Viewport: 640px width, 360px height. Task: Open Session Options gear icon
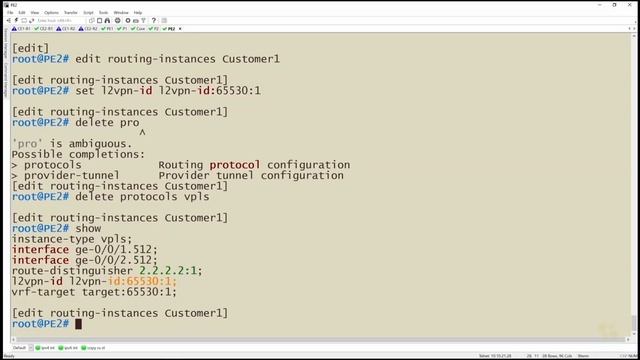click(128, 20)
